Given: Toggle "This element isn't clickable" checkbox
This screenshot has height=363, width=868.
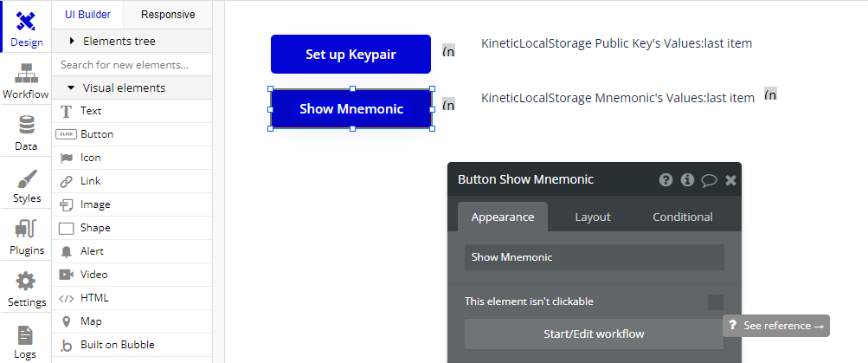Looking at the screenshot, I should [716, 302].
